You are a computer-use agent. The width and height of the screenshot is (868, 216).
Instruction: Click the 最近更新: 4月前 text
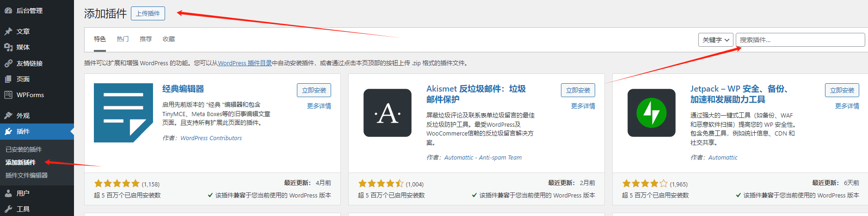tap(308, 183)
